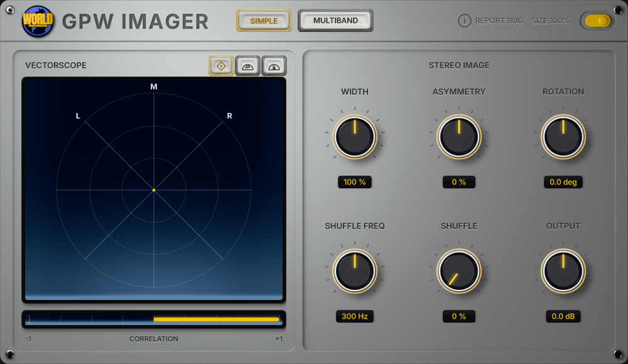Click the WIDTH knob
This screenshot has height=364, width=628.
click(355, 137)
